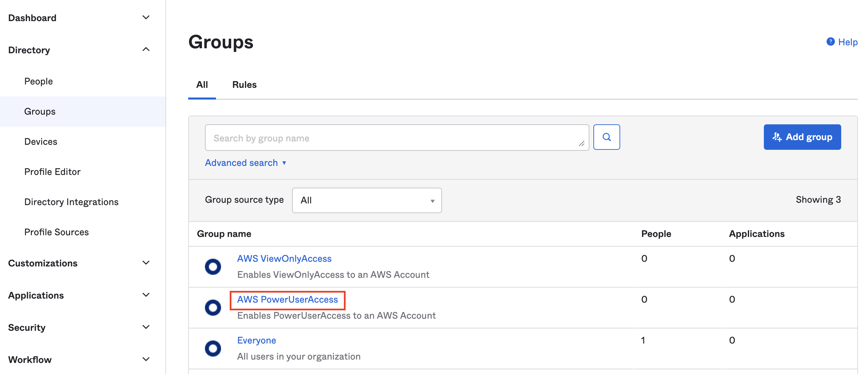Viewport: 868px width, 374px height.
Task: Expand the Workflow section chevron
Action: click(146, 359)
